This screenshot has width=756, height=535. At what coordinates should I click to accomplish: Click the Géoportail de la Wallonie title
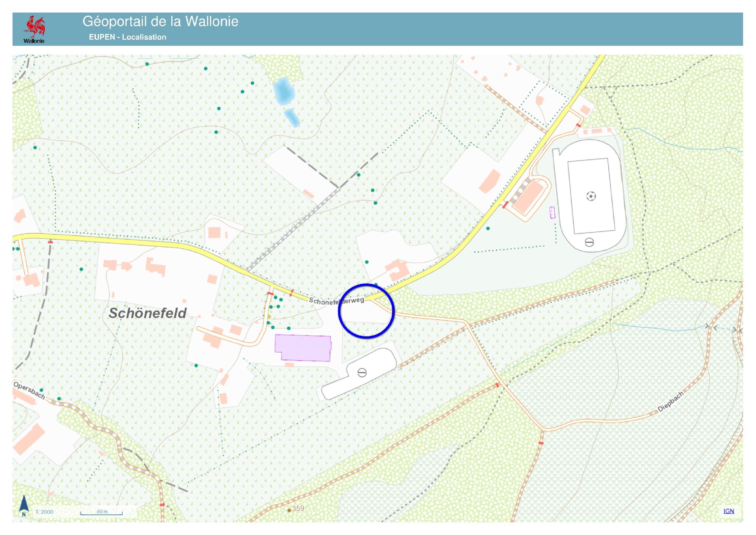point(160,21)
